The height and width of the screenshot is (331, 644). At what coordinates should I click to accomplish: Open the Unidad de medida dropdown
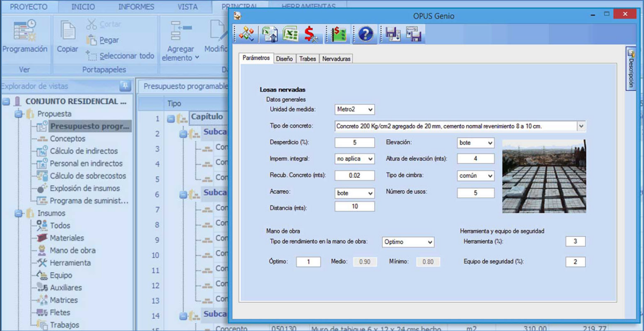coord(354,109)
